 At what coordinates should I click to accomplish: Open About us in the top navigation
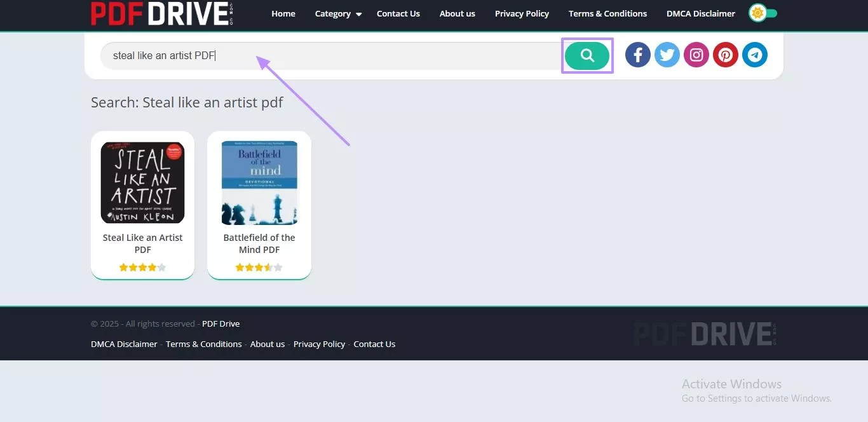(457, 14)
